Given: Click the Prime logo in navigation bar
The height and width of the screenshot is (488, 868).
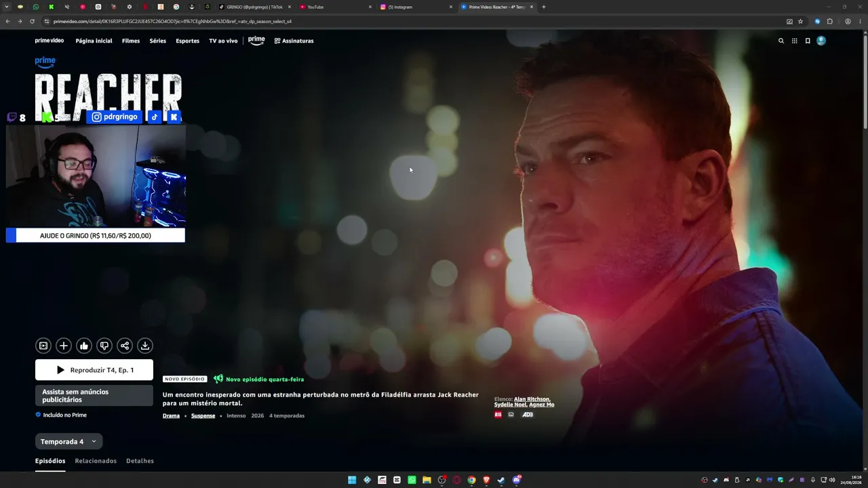Looking at the screenshot, I should click(256, 41).
